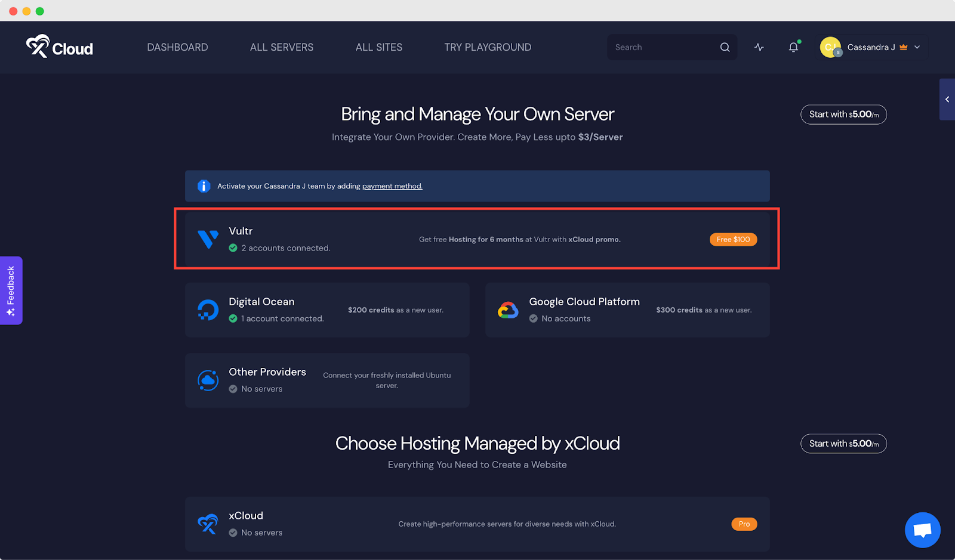
Task: Open the Feedback side tab
Action: pyautogui.click(x=11, y=290)
